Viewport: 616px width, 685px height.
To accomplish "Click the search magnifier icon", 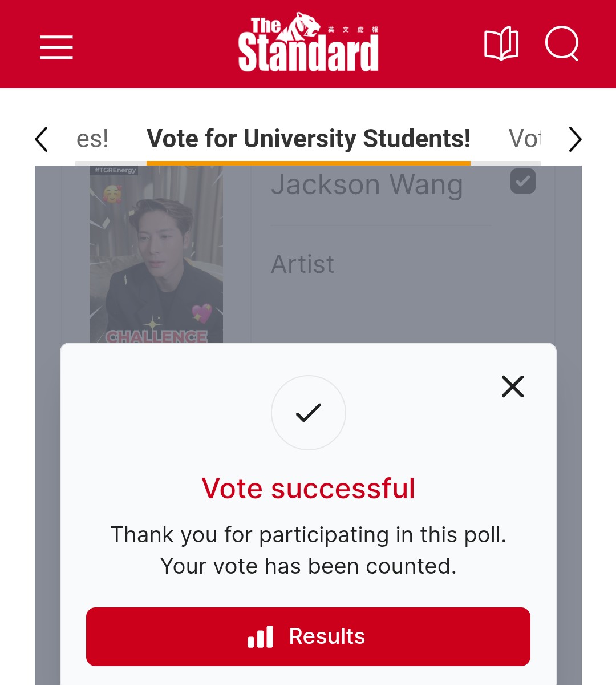I will click(562, 44).
